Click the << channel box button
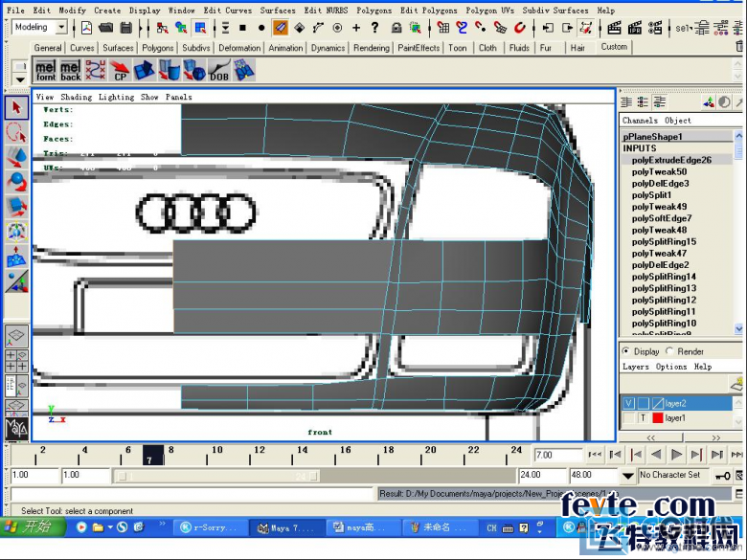This screenshot has height=560, width=747. (651, 437)
